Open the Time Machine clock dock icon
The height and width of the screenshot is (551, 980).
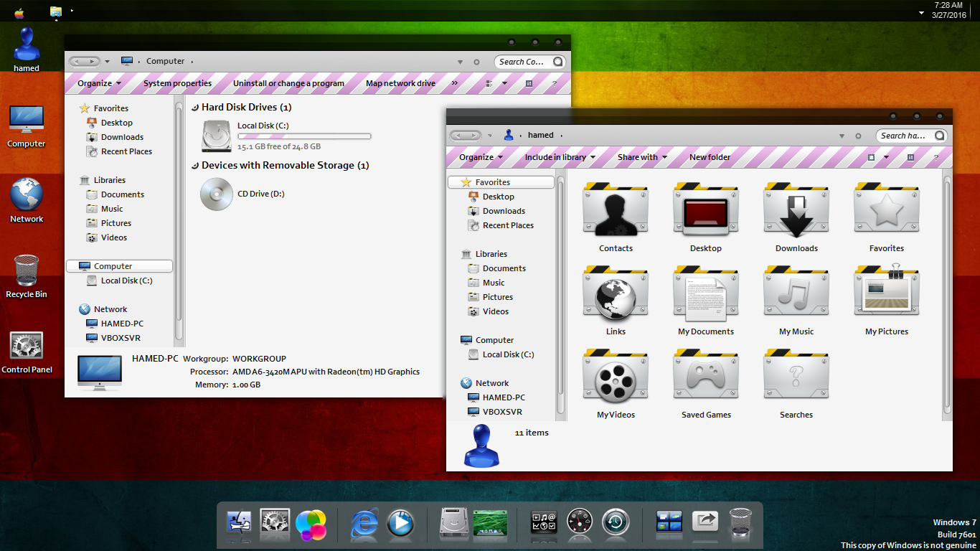[616, 524]
